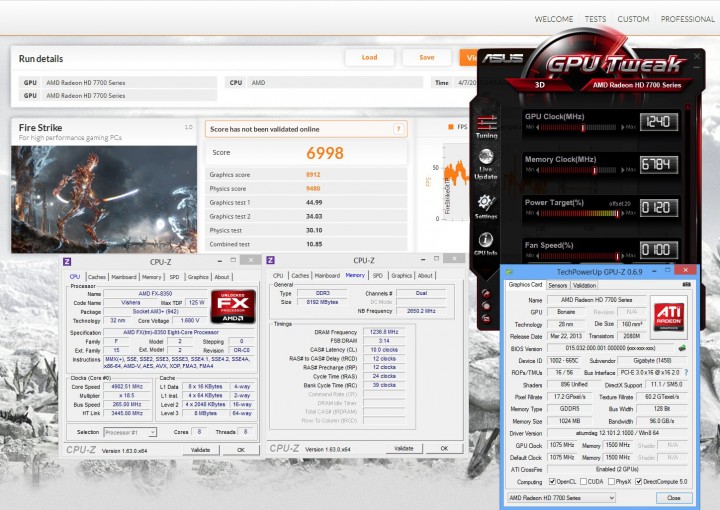Click the Fan Speed Min arrow

click(x=538, y=256)
